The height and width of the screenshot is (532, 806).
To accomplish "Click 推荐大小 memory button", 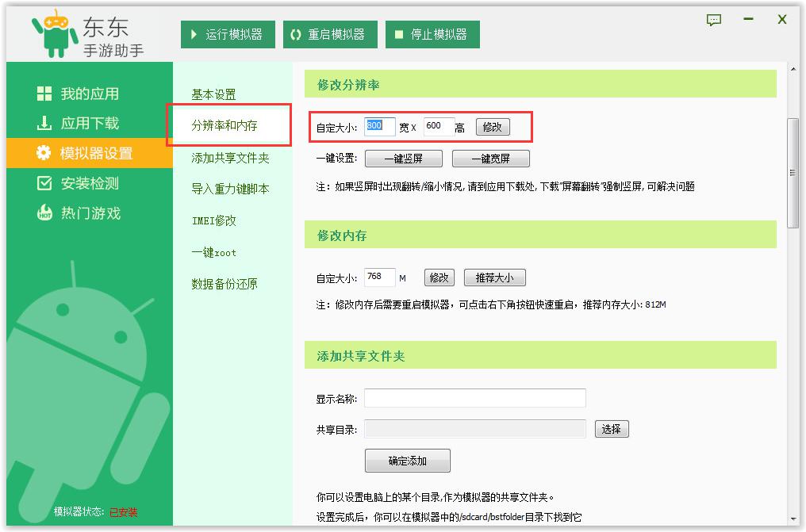I will click(494, 277).
